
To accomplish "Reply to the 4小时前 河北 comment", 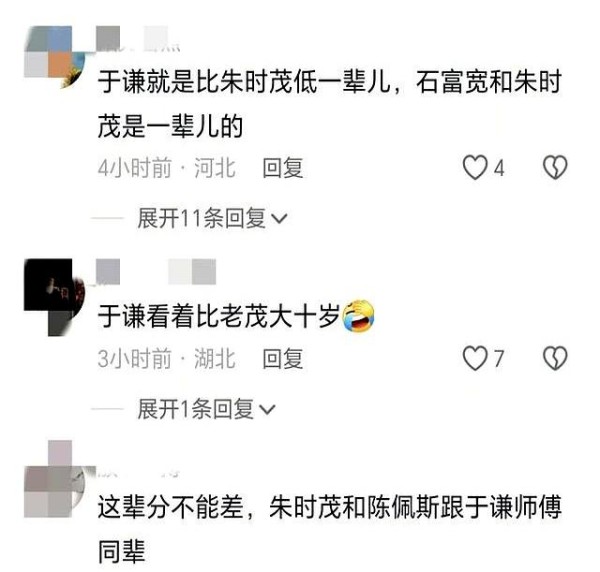I will tap(283, 168).
